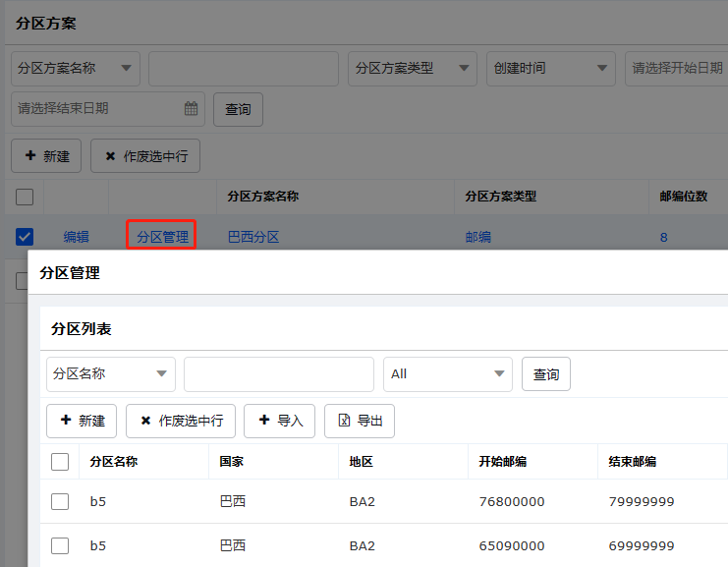Screen dimensions: 728x567
Task: Toggle select-all checkbox in 分区方案 table header
Action: (x=25, y=197)
